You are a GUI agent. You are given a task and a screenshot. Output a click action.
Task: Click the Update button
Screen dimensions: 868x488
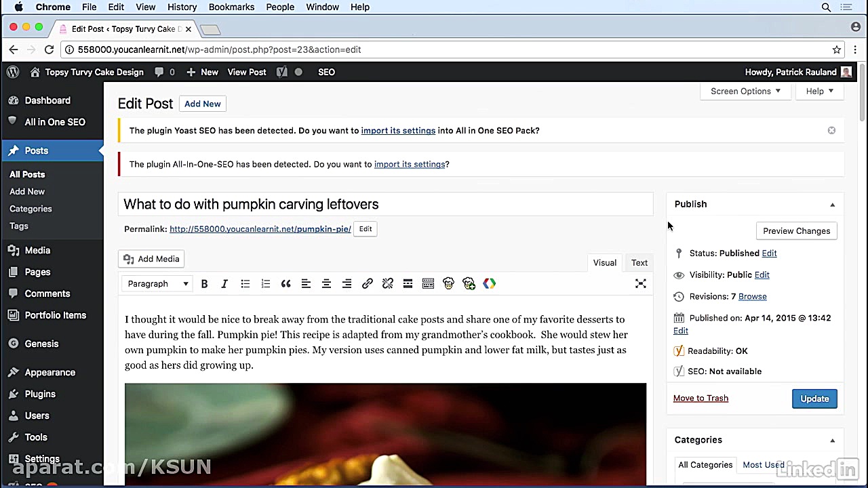point(814,399)
